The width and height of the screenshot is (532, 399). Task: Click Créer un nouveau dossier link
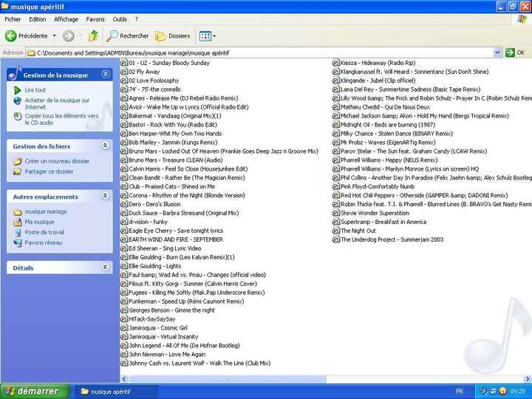[x=57, y=161]
